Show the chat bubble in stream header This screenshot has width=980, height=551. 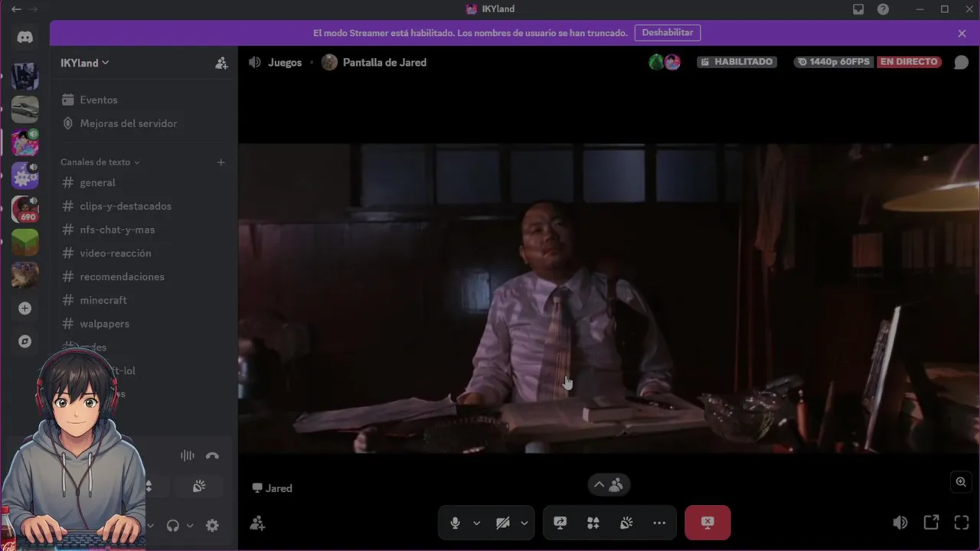[961, 62]
